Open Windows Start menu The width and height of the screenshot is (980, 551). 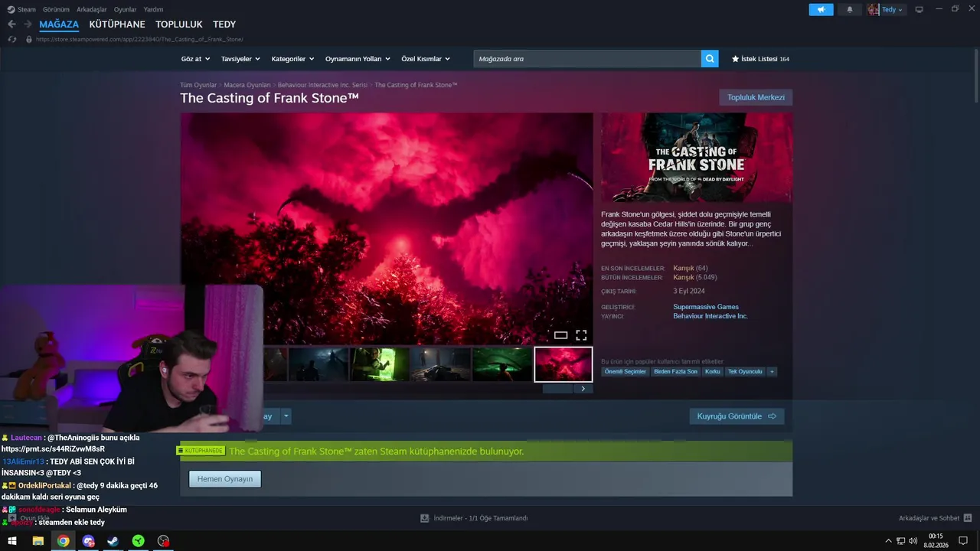[x=12, y=541]
